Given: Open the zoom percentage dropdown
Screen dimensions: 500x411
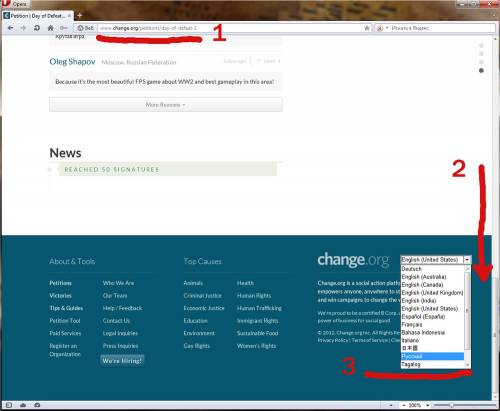Looking at the screenshot, I should coord(428,405).
